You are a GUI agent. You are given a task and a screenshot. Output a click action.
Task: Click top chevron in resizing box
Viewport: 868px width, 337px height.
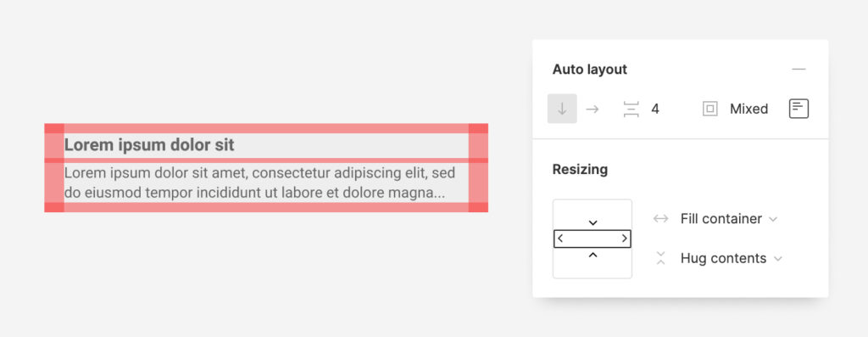593,222
